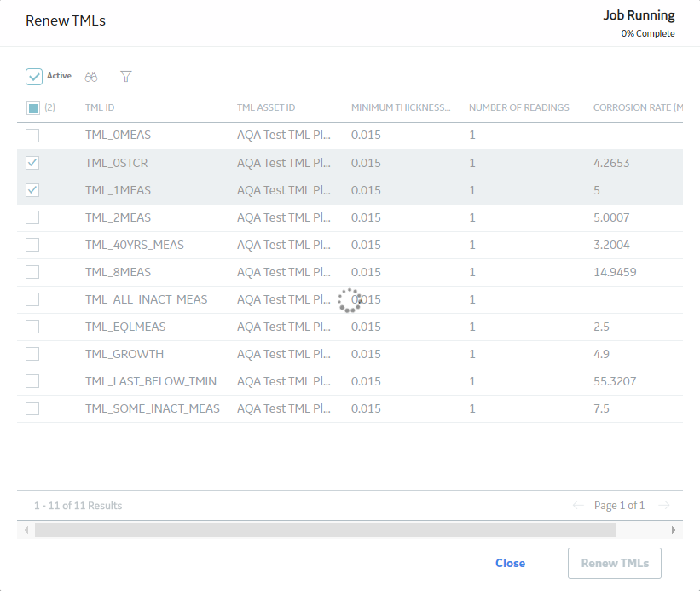The height and width of the screenshot is (591, 700).
Task: Open the funnel filter icon
Action: (126, 77)
